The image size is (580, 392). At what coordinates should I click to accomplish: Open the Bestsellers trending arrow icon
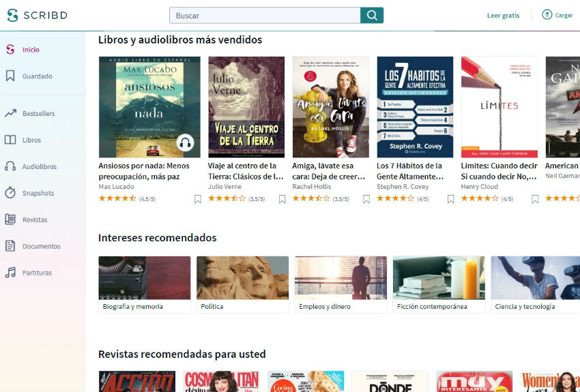coord(10,113)
